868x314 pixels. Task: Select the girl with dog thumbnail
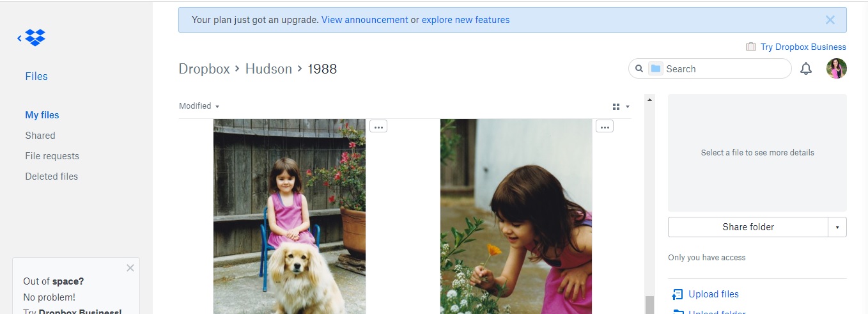(290, 216)
